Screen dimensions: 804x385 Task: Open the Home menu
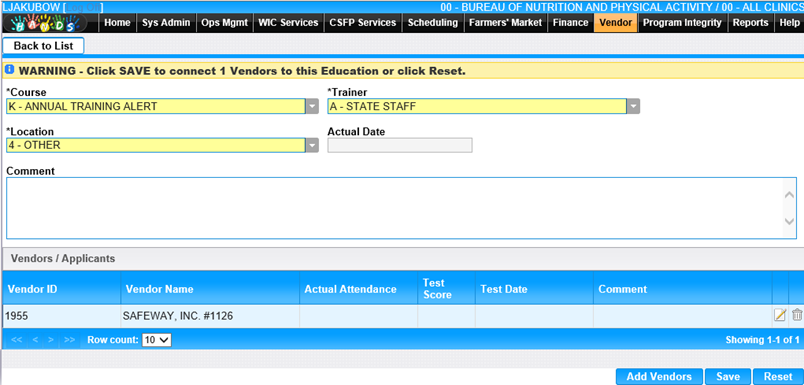pyautogui.click(x=117, y=23)
